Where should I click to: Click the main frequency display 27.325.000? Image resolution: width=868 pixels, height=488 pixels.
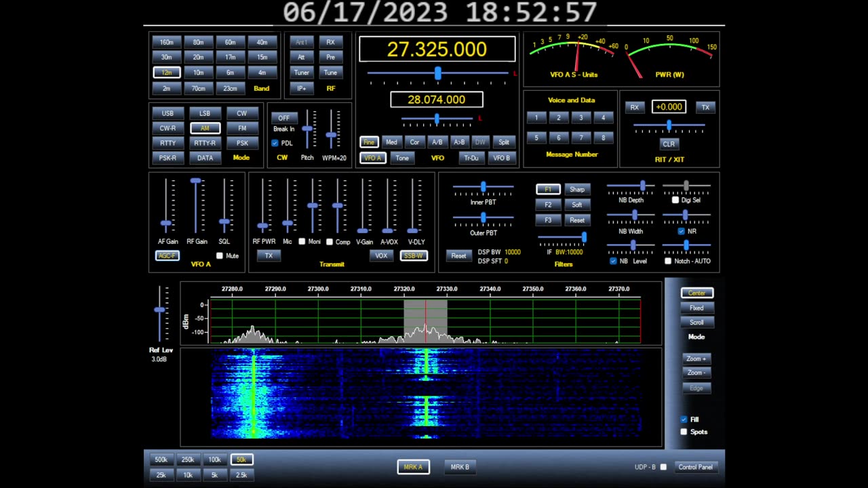pos(437,49)
